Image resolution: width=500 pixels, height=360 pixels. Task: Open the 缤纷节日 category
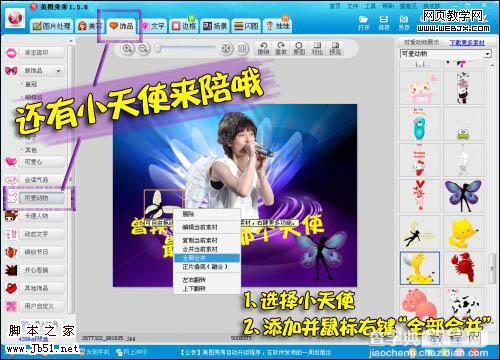41,252
